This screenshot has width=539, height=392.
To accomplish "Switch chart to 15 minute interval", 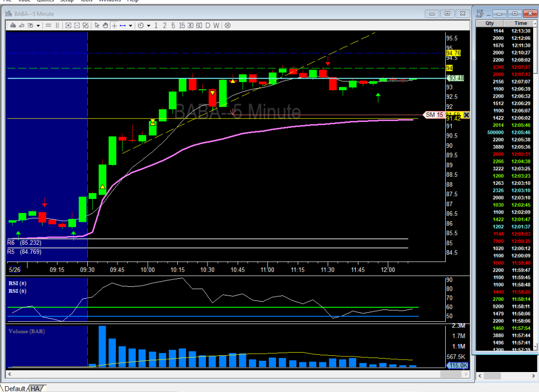I will 182,25.
